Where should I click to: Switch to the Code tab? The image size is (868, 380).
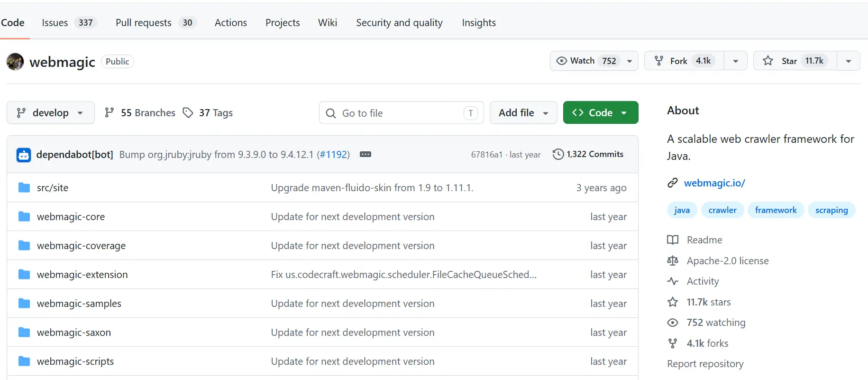pyautogui.click(x=13, y=23)
